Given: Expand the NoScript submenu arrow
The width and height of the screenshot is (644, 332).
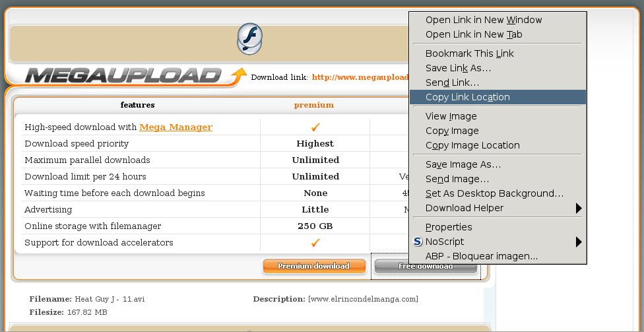Looking at the screenshot, I should [x=579, y=242].
